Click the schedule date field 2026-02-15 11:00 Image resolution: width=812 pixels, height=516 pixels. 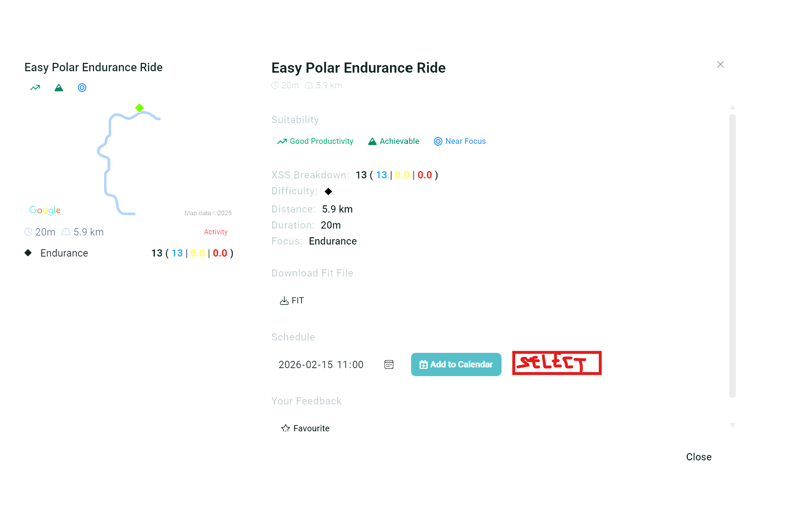click(x=321, y=364)
